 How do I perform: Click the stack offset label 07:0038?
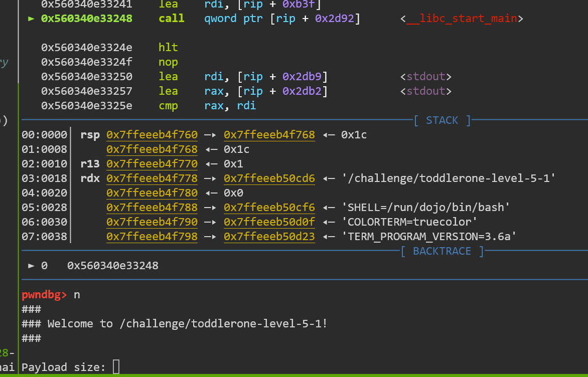coord(44,237)
